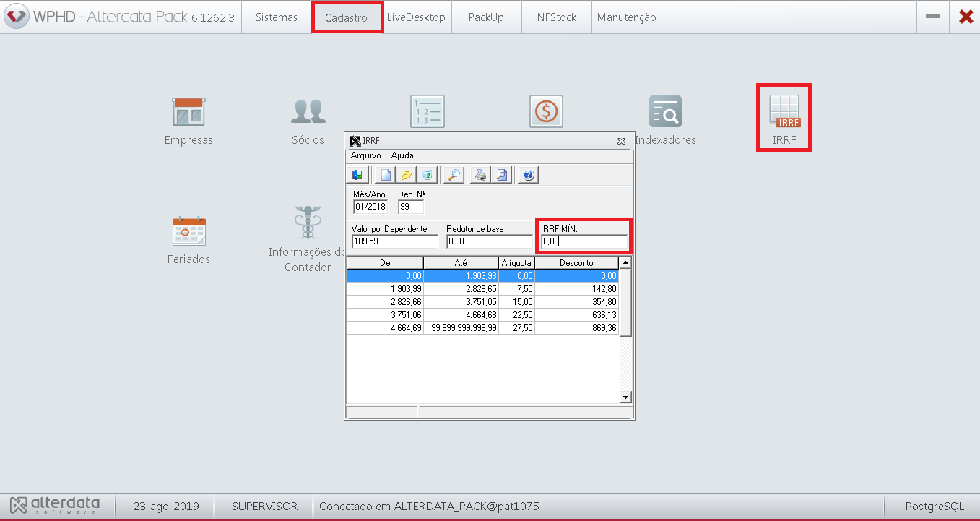
Task: Click the Até column header
Action: point(461,263)
